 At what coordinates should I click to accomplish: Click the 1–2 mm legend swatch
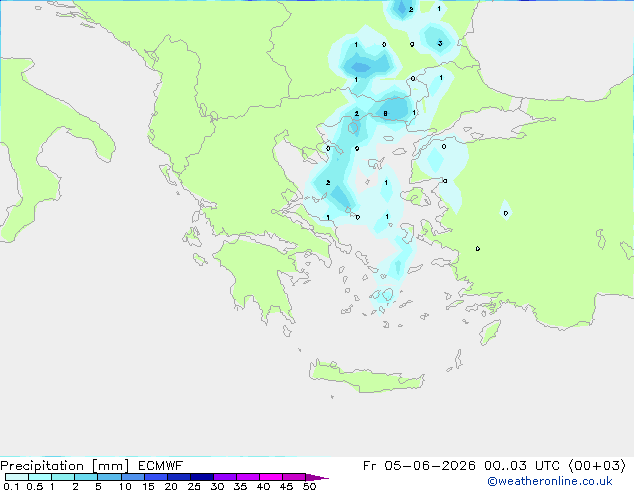[x=63, y=477]
